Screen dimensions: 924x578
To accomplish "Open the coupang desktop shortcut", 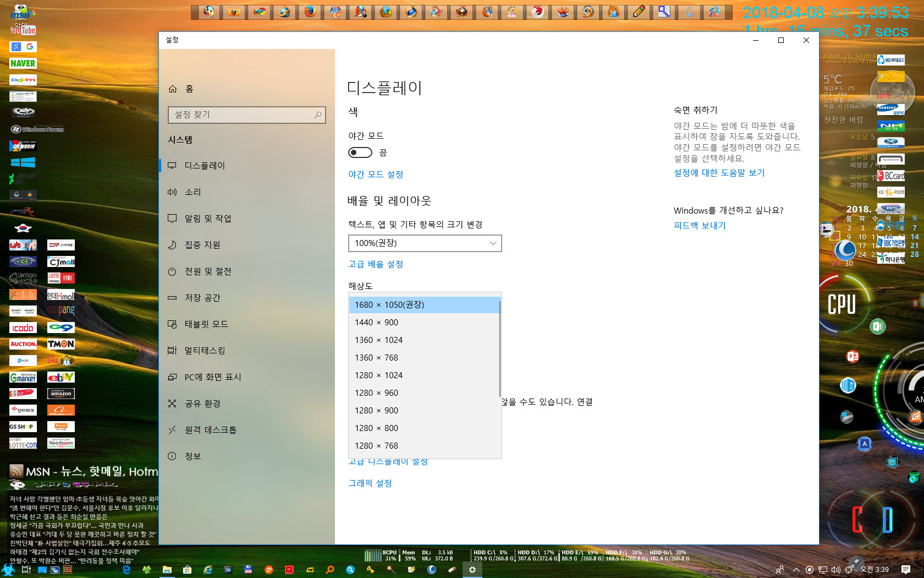I will click(x=61, y=310).
